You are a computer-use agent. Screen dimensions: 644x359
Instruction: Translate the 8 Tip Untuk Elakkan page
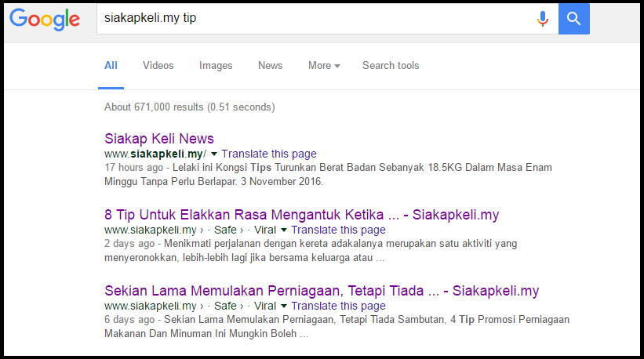click(338, 230)
